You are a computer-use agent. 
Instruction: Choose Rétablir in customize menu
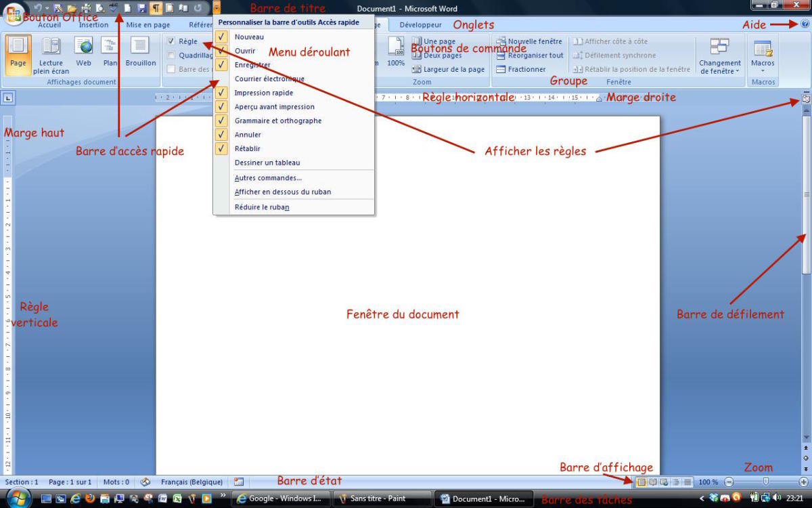tap(294, 148)
